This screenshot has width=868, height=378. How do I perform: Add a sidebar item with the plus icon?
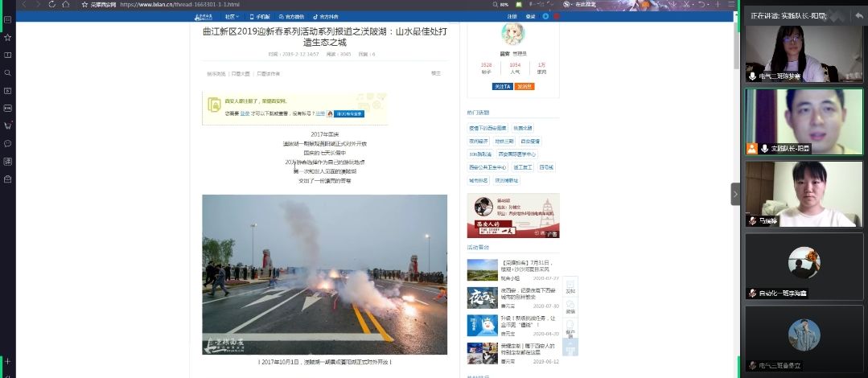click(8, 361)
